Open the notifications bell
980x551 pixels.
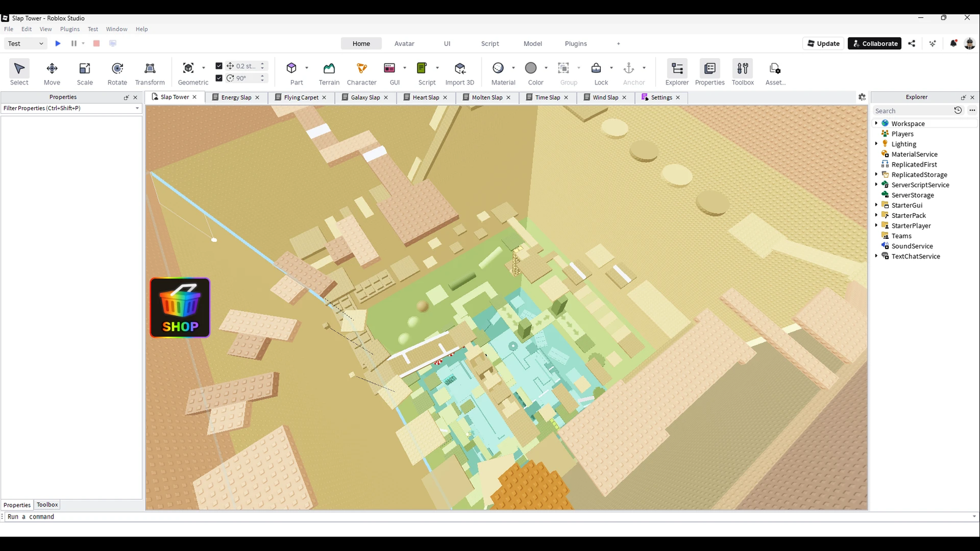954,43
